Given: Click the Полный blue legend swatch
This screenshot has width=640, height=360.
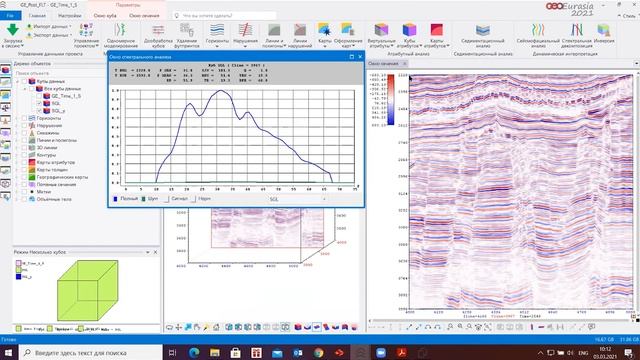Looking at the screenshot, I should (115, 199).
